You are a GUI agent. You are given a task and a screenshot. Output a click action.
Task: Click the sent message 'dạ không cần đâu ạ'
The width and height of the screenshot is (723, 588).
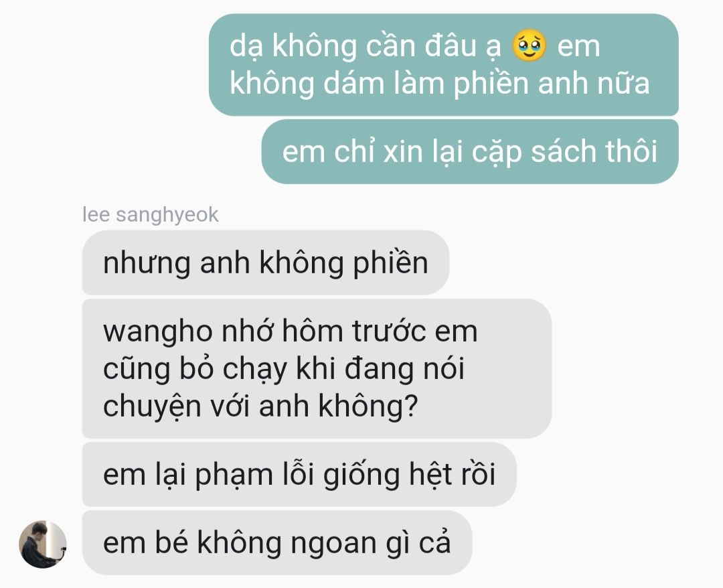tap(444, 64)
